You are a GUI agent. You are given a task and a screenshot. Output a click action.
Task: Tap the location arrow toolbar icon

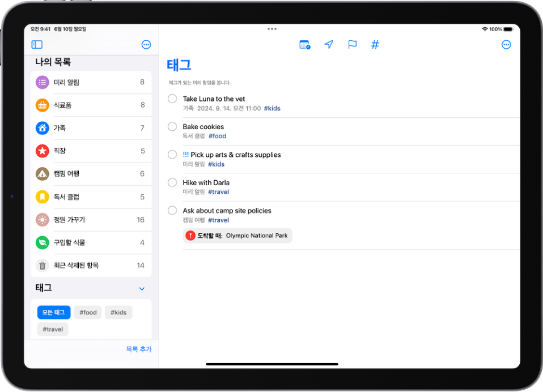click(329, 45)
